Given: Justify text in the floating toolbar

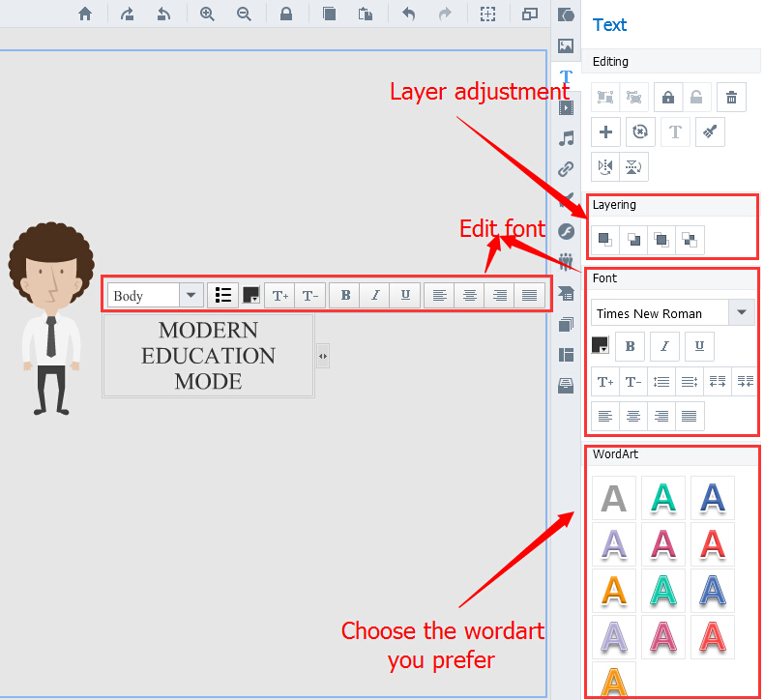Looking at the screenshot, I should (x=529, y=295).
